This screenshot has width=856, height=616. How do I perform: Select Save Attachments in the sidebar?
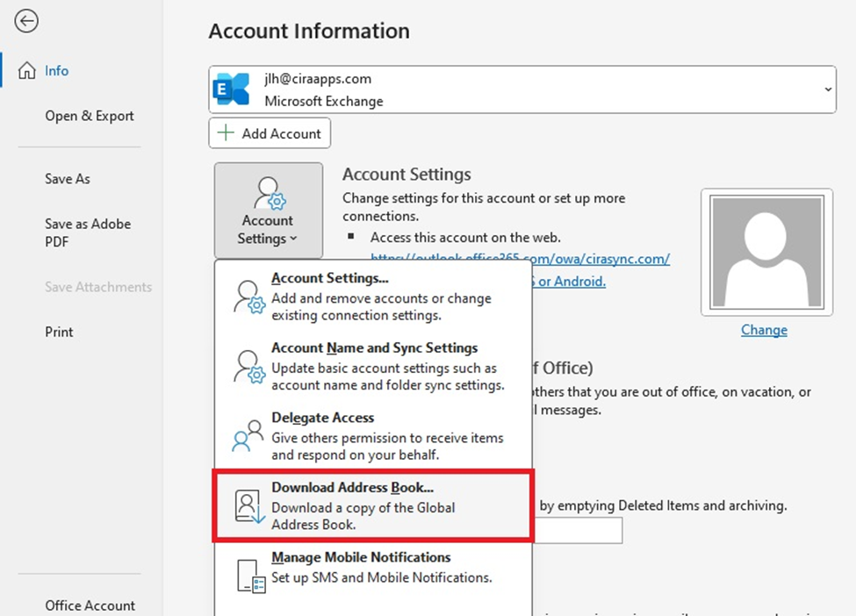[98, 286]
